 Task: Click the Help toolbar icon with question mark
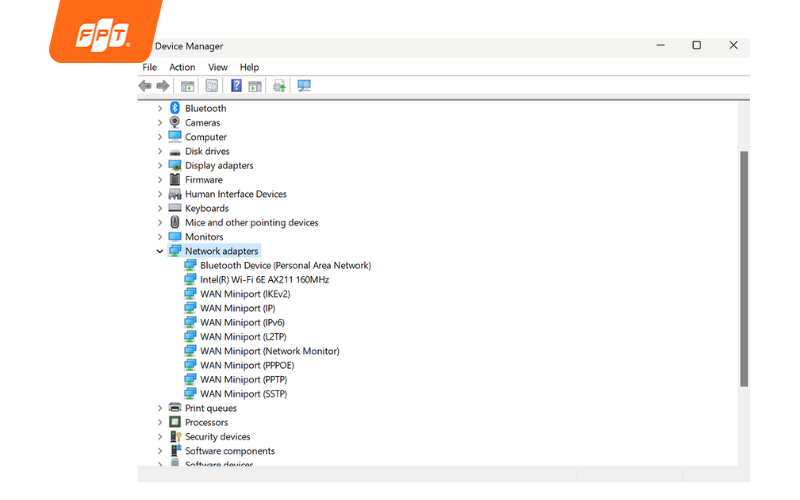tap(236, 86)
